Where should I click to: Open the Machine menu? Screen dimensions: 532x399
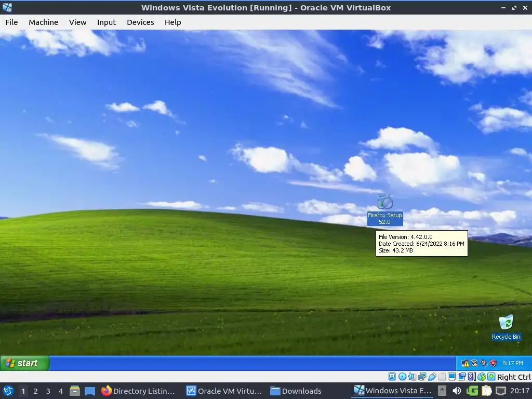coord(44,22)
